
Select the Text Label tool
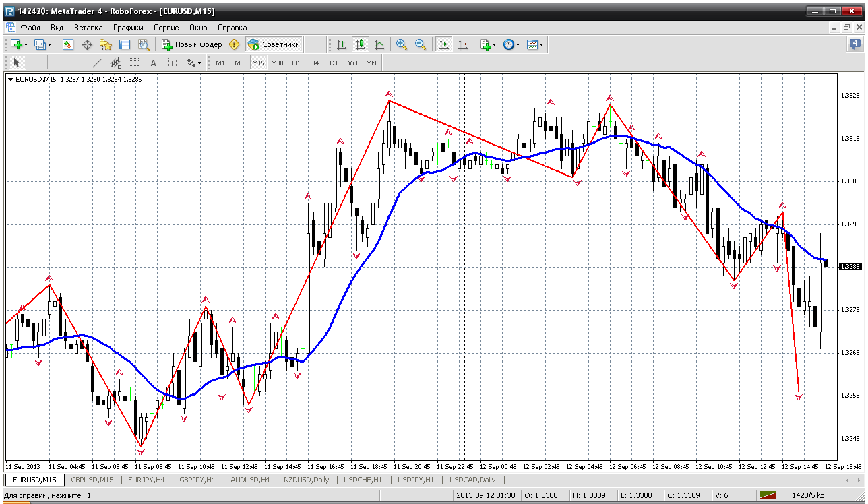pos(172,63)
